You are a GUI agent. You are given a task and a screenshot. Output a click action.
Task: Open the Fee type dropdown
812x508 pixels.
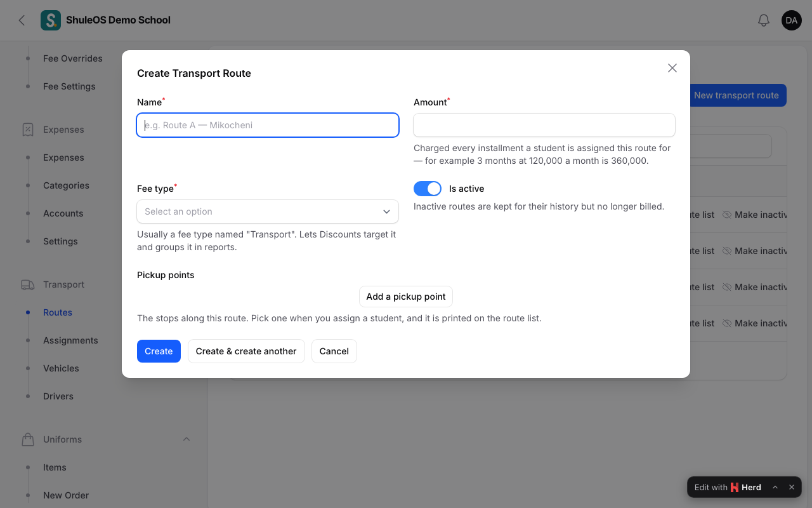268,211
